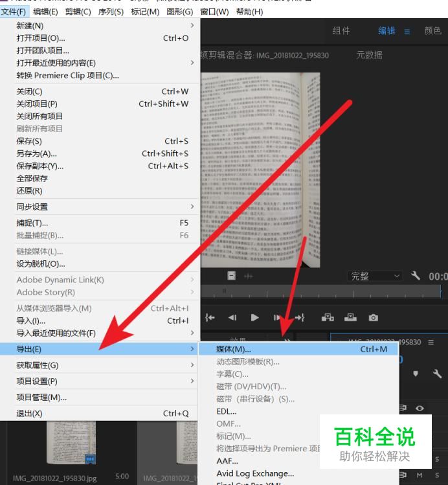Click the Export Frame camera icon
This screenshot has width=448, height=485.
click(x=373, y=318)
